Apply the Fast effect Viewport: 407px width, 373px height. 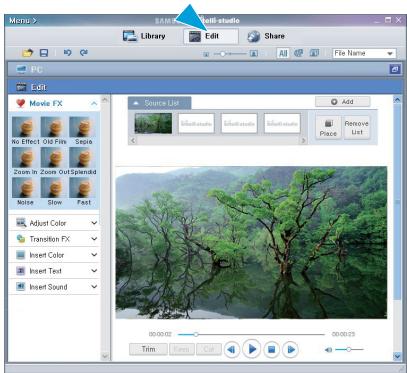click(x=83, y=191)
